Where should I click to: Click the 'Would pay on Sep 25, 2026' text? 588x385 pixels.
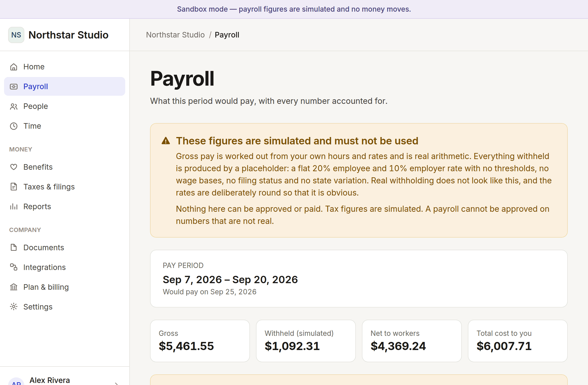(x=210, y=292)
